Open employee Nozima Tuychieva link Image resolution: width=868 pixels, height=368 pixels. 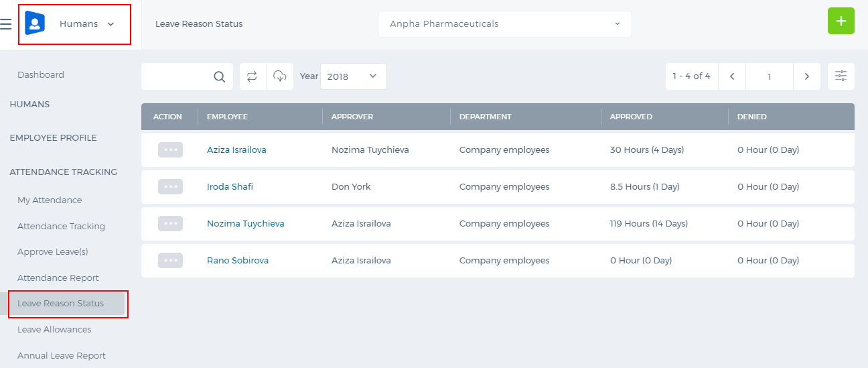246,224
